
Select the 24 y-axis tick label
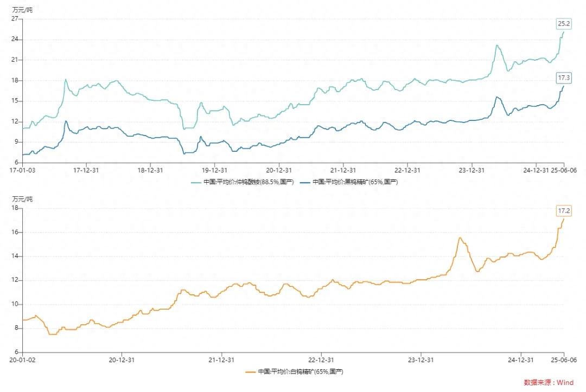point(15,39)
